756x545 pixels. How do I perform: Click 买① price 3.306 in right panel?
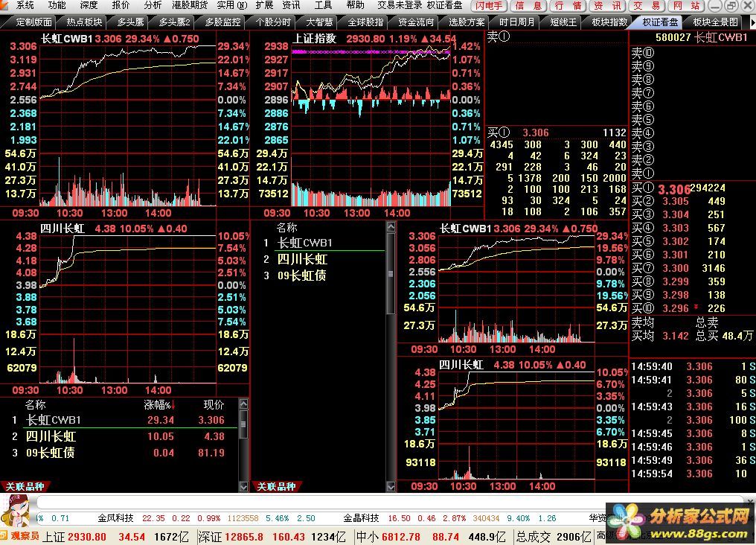674,189
